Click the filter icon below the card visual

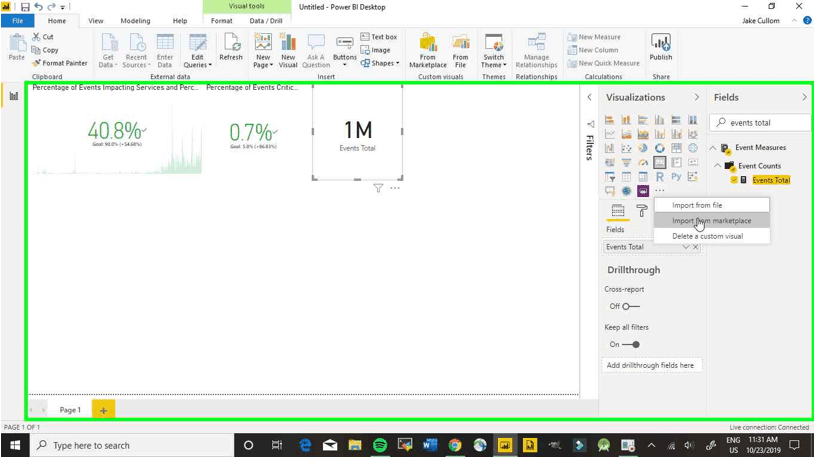pyautogui.click(x=378, y=188)
